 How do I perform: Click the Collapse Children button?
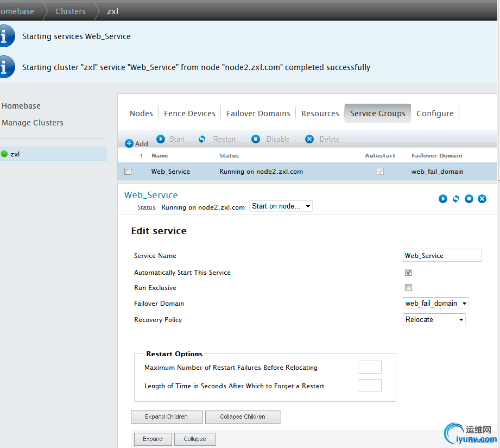coord(243,417)
